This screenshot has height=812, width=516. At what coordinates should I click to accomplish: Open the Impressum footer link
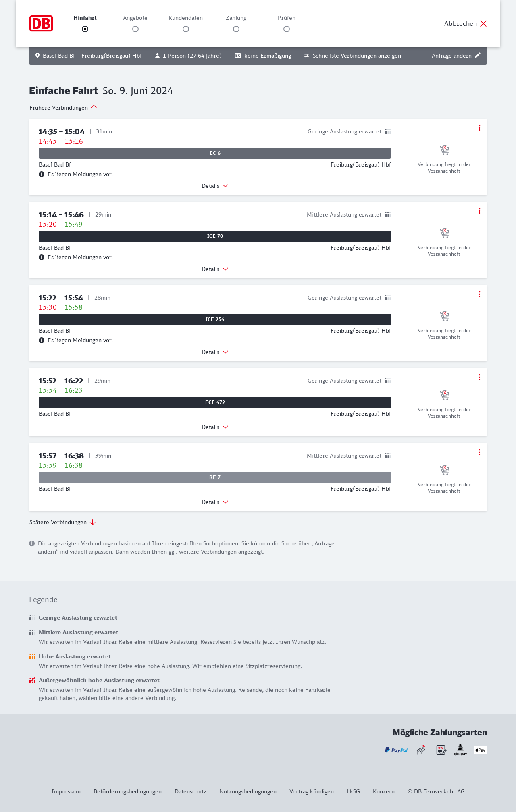[x=66, y=791]
